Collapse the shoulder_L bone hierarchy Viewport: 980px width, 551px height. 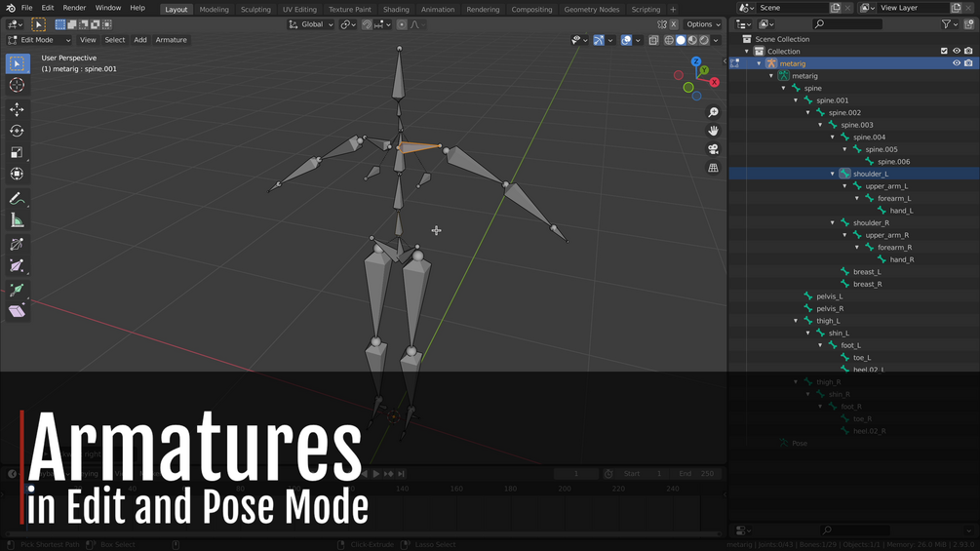[833, 174]
